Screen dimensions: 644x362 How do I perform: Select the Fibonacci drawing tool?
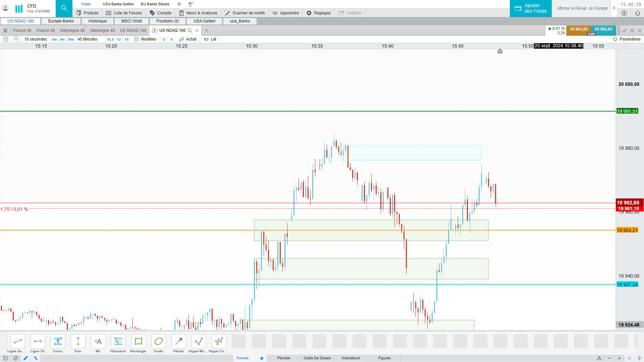(x=118, y=342)
